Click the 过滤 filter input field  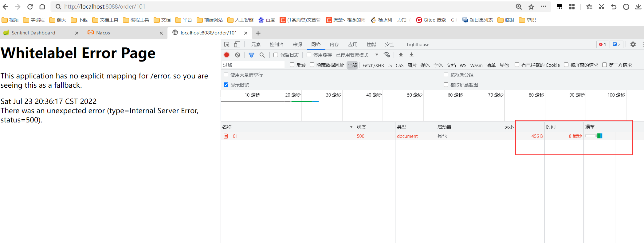click(x=253, y=65)
